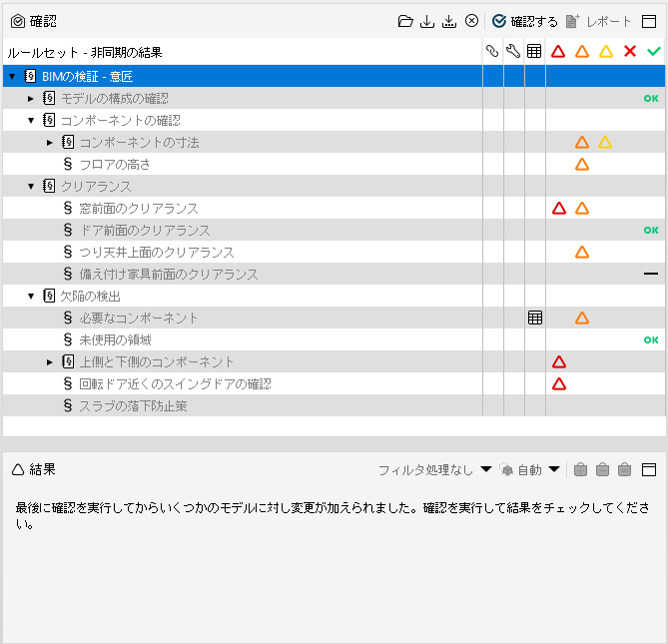Screen dimensions: 668x644
Task: Click the table icon in 必要なコンポーネント row
Action: pos(535,318)
